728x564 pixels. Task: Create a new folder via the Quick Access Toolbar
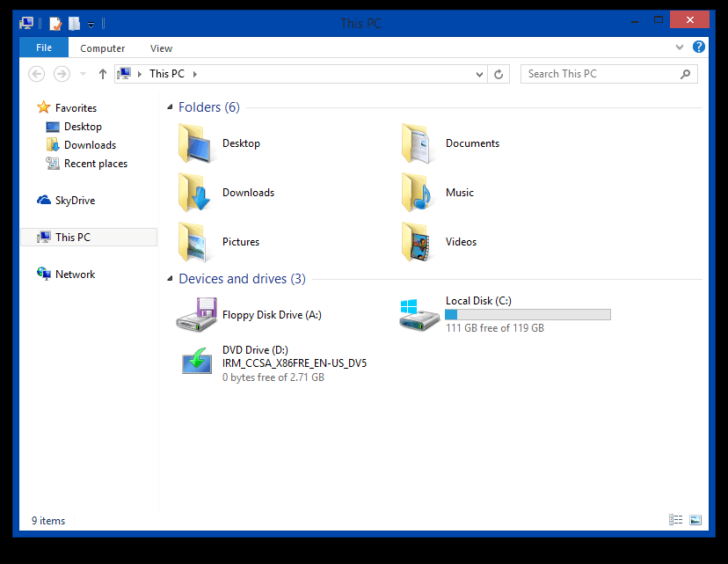tap(75, 23)
